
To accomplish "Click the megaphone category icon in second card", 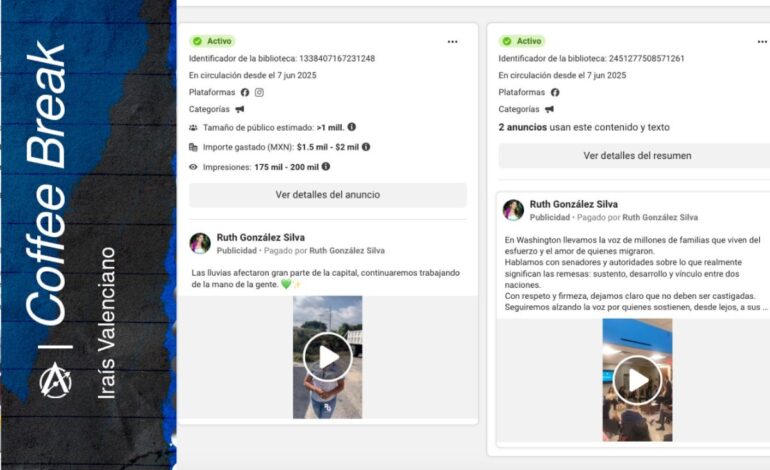I will (550, 109).
